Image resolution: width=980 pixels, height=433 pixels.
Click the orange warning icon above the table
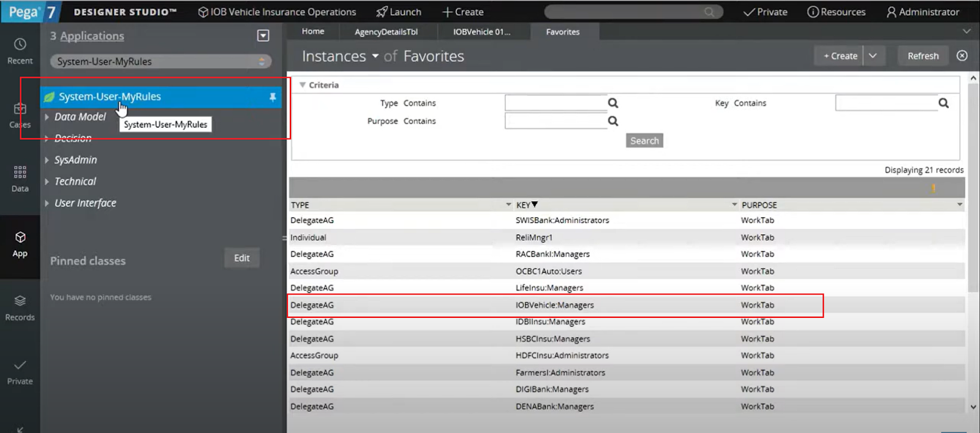[933, 188]
